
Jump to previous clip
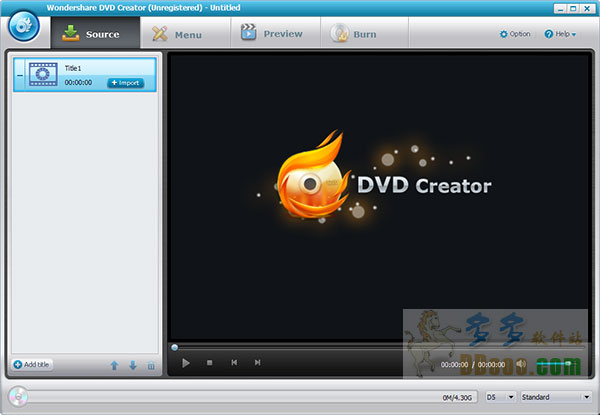pyautogui.click(x=234, y=363)
